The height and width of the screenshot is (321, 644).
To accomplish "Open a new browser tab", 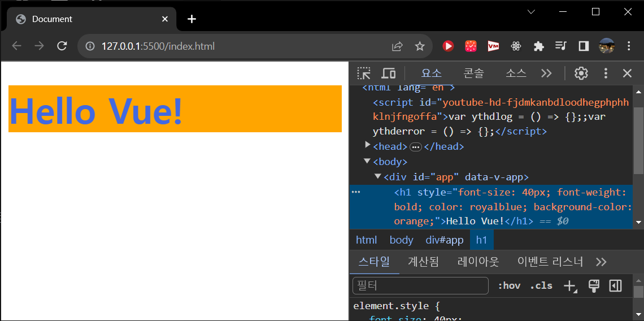I will tap(192, 19).
